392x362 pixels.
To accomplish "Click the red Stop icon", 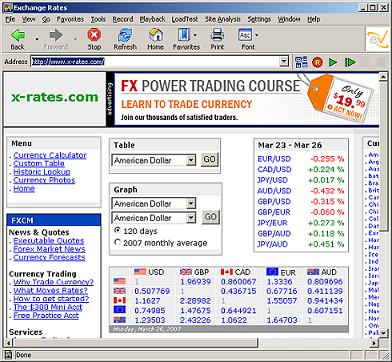I will 94,35.
